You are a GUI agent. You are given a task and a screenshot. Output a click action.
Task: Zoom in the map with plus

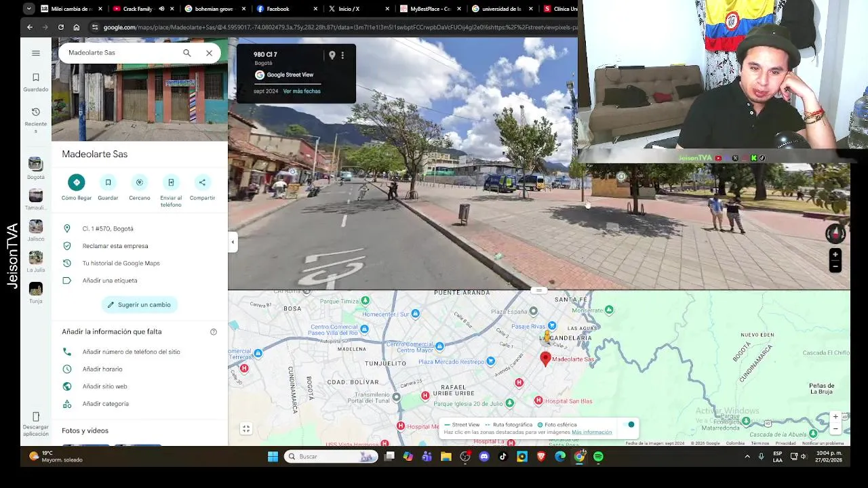(x=835, y=417)
